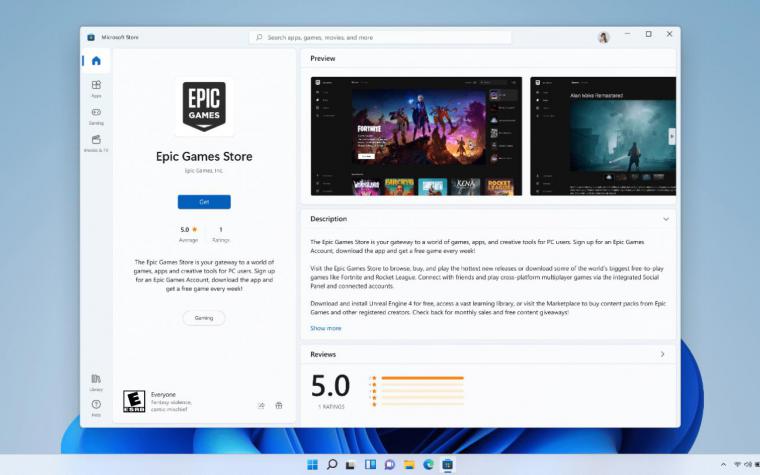Click the 5.0 Average rating
This screenshot has width=760, height=475.
189,234
